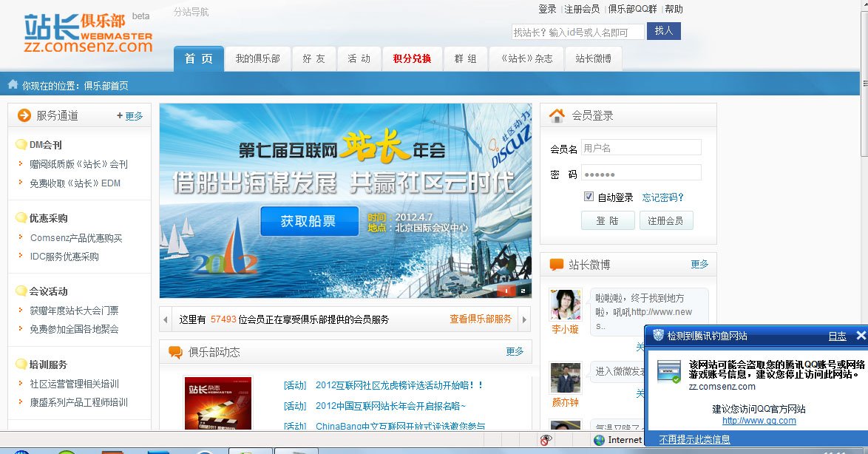
Task: Open 查看俱乐部服务 link
Action: [481, 319]
